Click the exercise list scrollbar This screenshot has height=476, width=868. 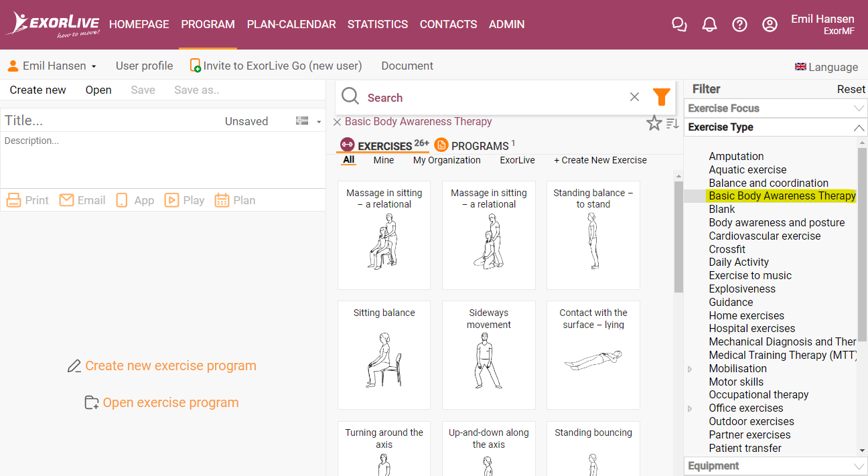click(678, 237)
